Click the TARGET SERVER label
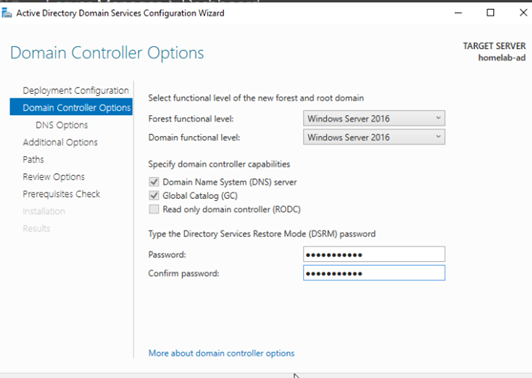This screenshot has height=378, width=532. click(494, 46)
